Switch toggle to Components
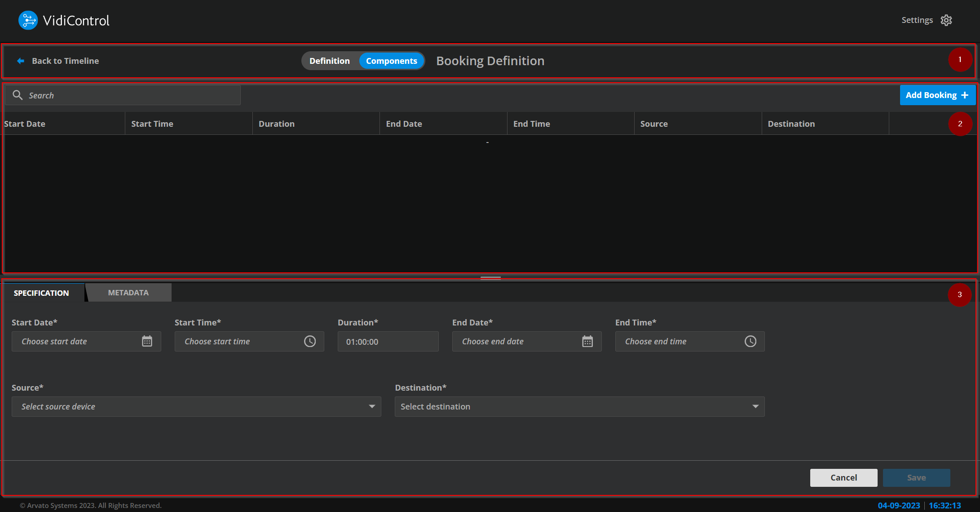The width and height of the screenshot is (980, 512). click(391, 61)
